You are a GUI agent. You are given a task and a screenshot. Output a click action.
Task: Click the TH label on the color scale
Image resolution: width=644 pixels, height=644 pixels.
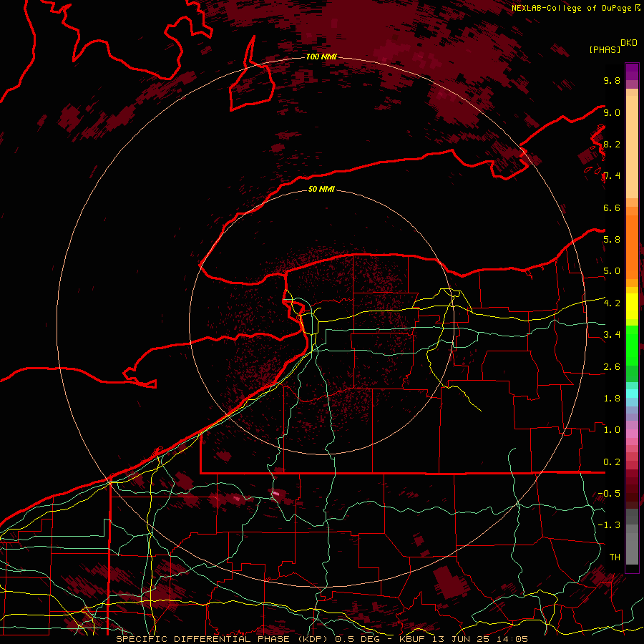[615, 557]
